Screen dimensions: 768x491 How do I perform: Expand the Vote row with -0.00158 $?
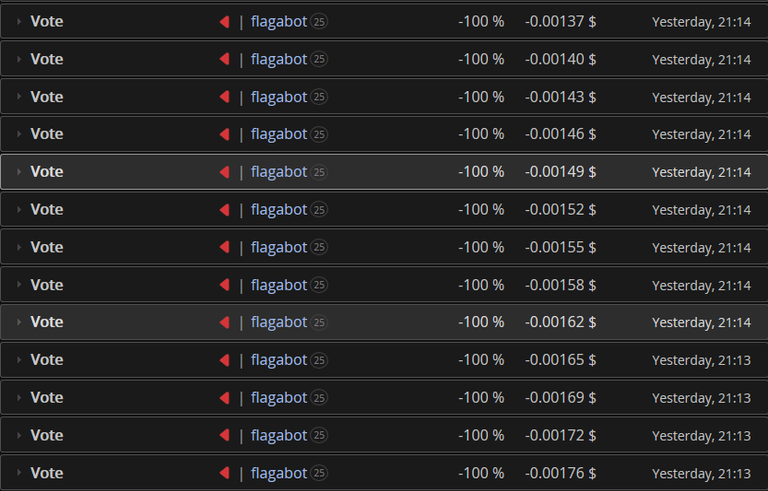point(19,284)
